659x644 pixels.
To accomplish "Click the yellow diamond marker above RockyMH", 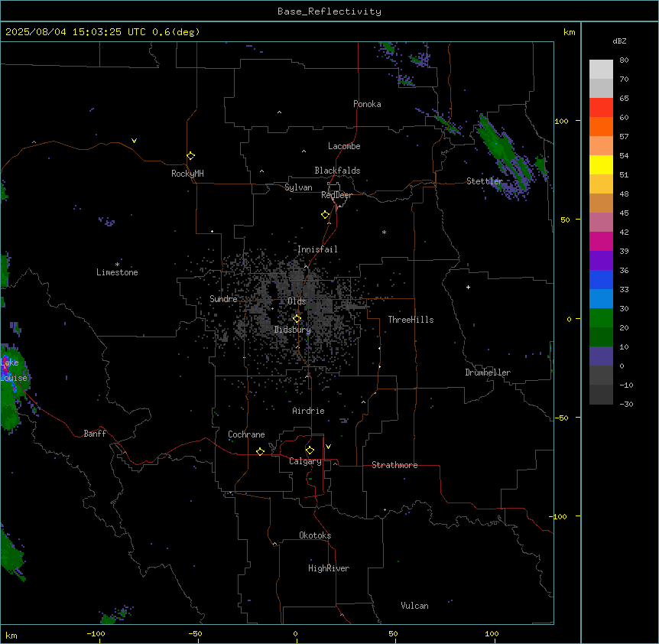I will click(190, 156).
